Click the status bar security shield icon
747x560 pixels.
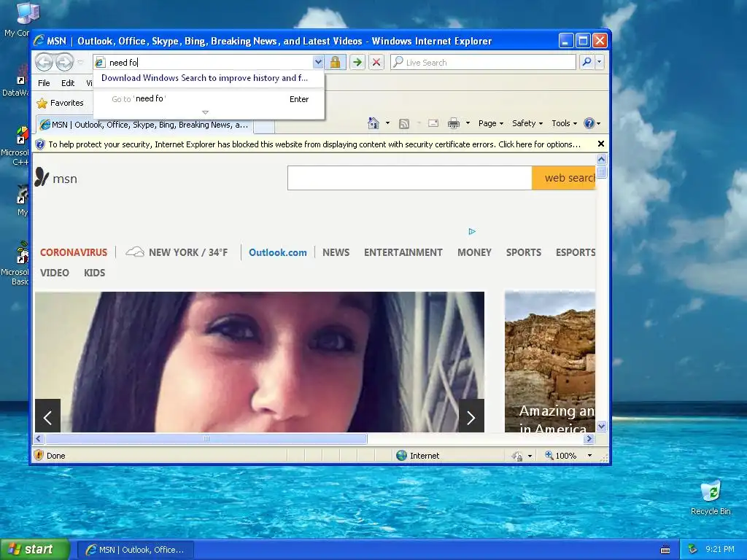[x=39, y=455]
